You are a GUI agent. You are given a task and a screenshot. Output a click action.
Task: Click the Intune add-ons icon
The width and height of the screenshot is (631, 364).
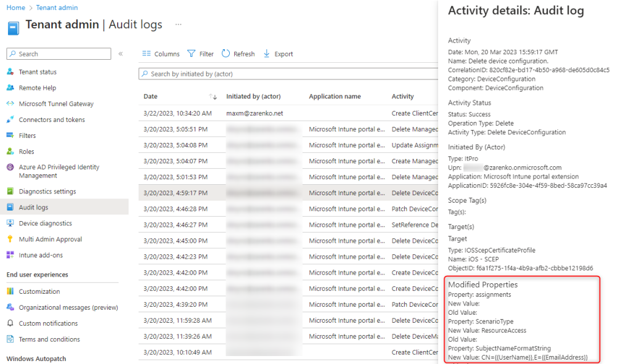(x=10, y=254)
